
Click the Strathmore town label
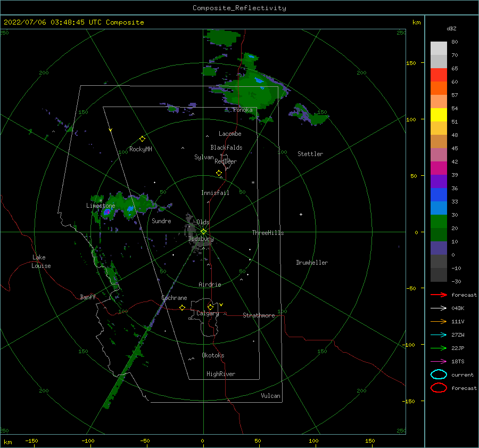pyautogui.click(x=259, y=315)
